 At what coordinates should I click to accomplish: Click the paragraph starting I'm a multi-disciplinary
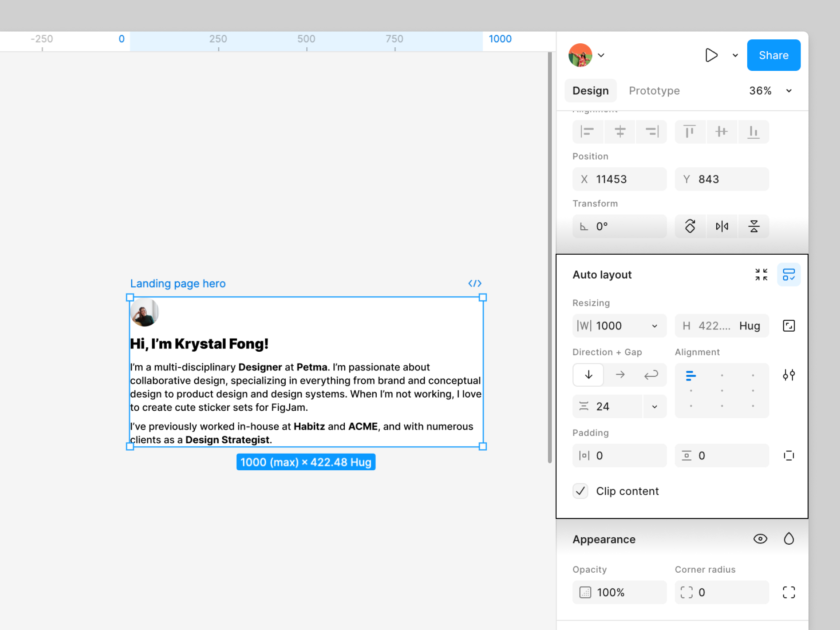tap(306, 387)
